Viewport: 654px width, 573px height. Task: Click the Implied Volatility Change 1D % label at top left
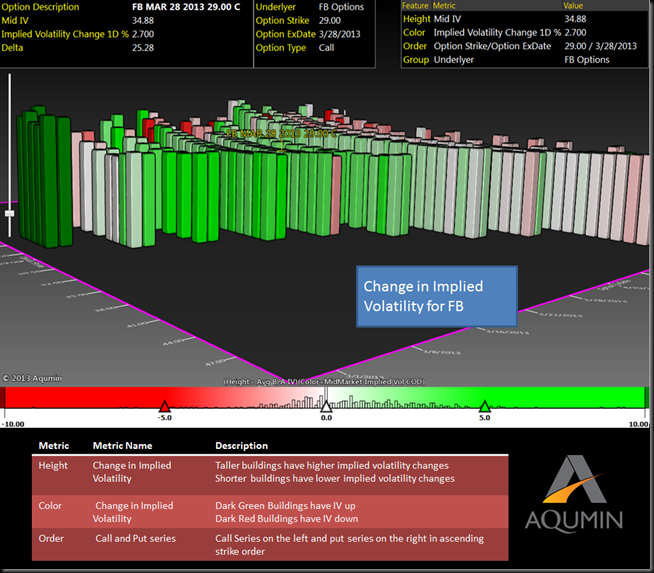point(65,34)
